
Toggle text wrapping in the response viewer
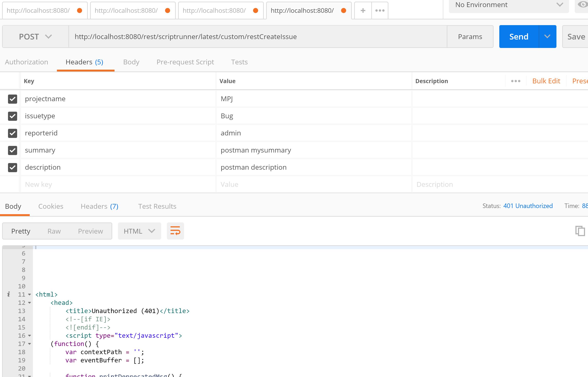click(x=175, y=231)
